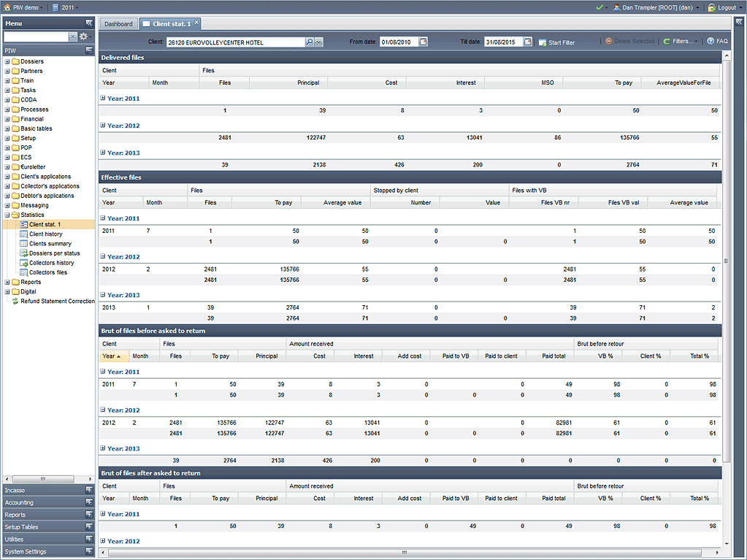Open the 2011 year dropdown
The image size is (747, 560).
65,7
